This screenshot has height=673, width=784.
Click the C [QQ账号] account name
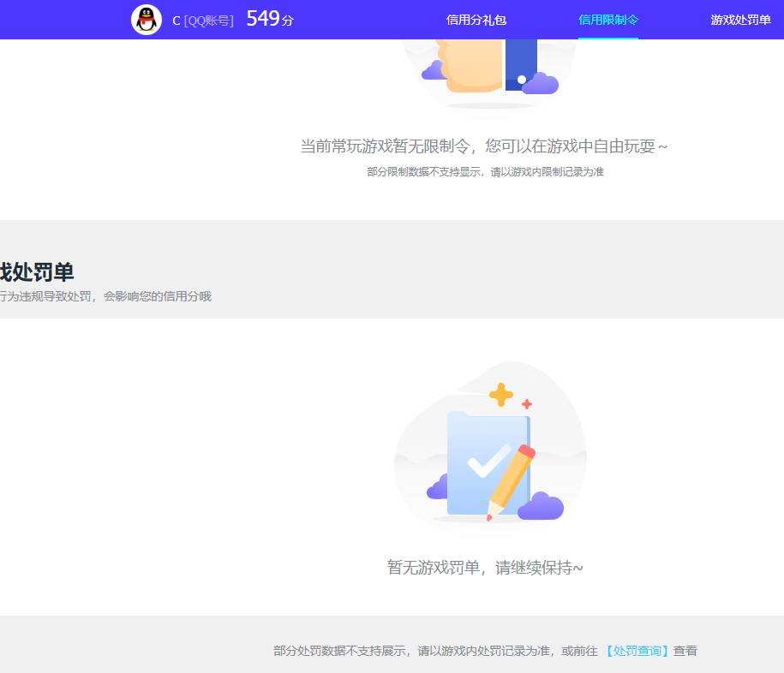point(202,21)
